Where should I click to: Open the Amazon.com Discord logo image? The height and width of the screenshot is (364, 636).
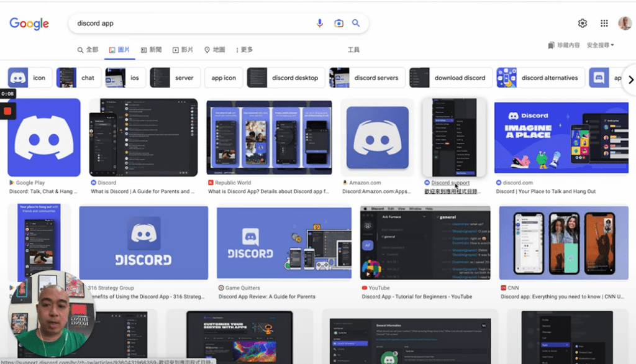tap(377, 137)
